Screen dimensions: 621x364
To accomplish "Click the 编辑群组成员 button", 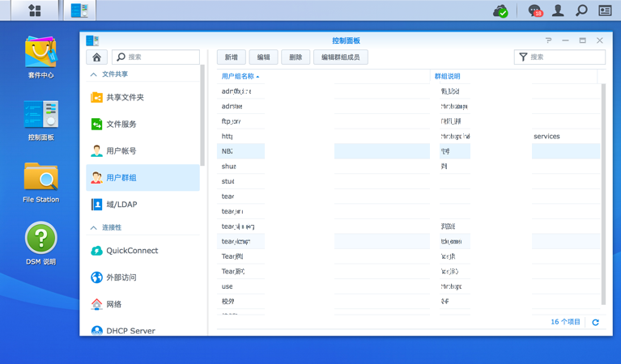I will [x=340, y=57].
